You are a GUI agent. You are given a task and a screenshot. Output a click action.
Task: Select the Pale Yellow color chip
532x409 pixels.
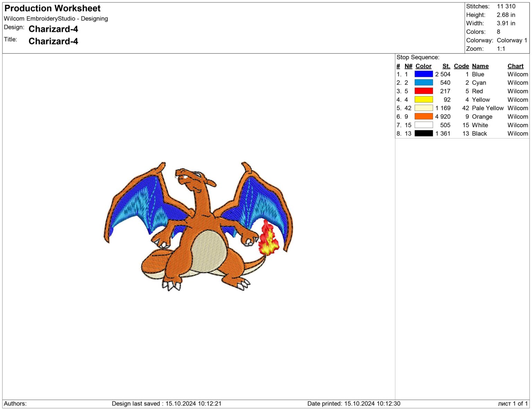click(x=423, y=108)
